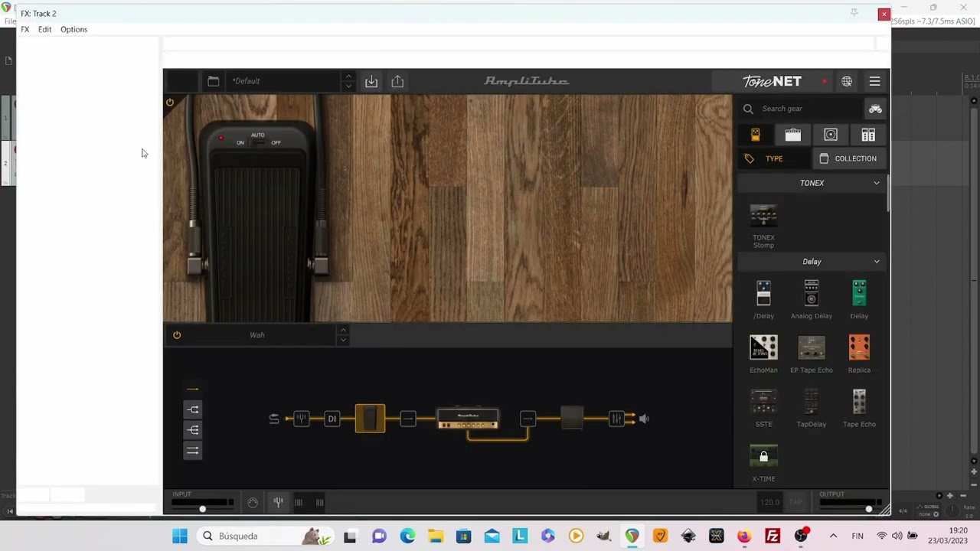Select the locked X-TIME pedal
Viewport: 980px width, 551px height.
763,456
